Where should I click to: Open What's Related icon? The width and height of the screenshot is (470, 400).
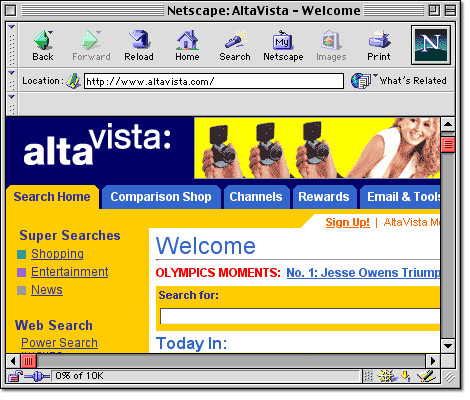click(x=361, y=81)
